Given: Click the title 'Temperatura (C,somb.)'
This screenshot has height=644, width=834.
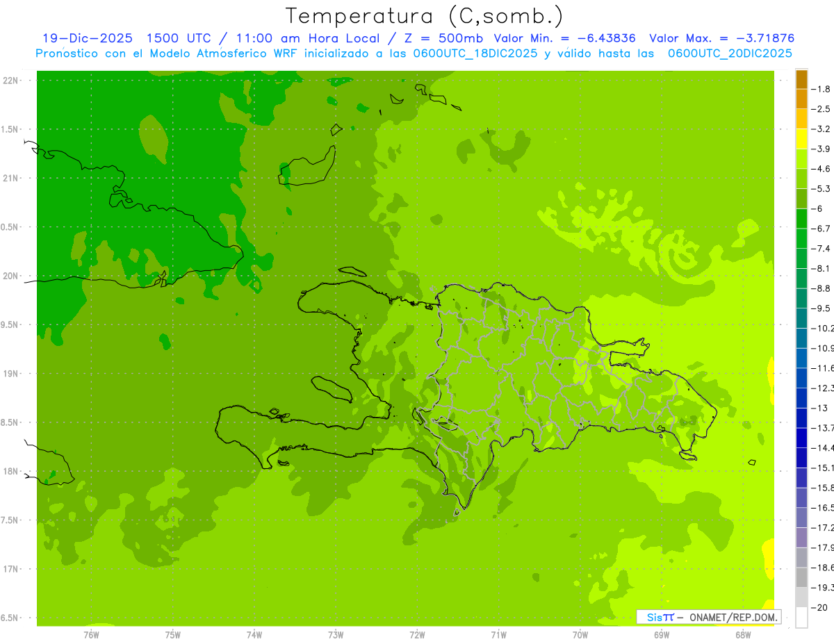Looking at the screenshot, I should click(x=425, y=16).
